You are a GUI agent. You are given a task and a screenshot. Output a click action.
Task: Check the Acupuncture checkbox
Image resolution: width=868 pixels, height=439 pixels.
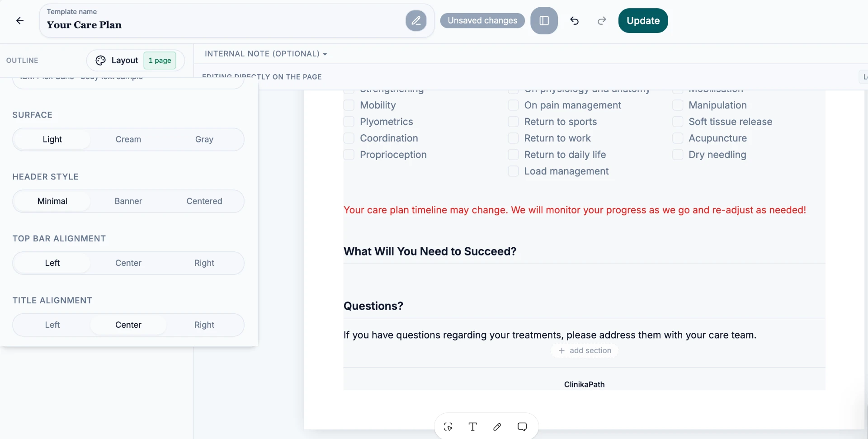point(678,138)
